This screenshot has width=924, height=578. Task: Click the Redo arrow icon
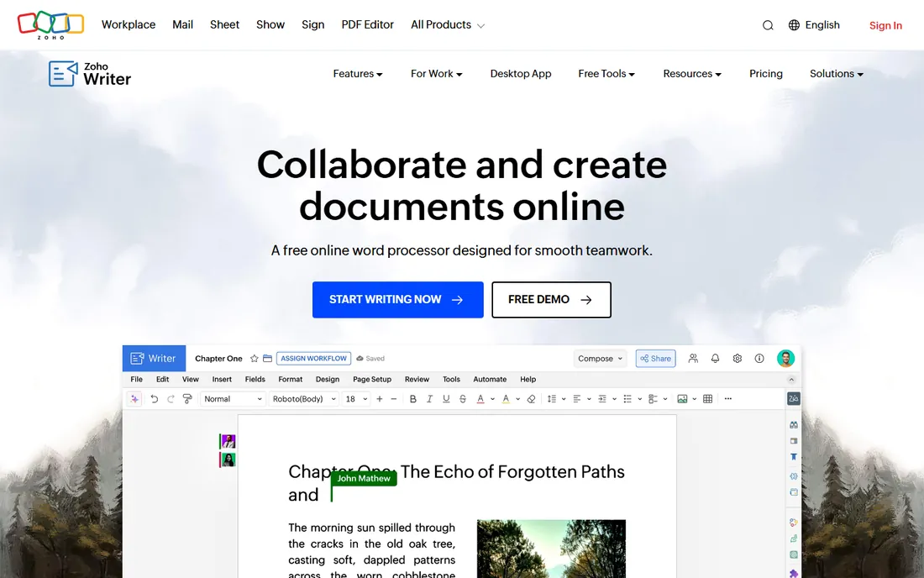click(171, 399)
